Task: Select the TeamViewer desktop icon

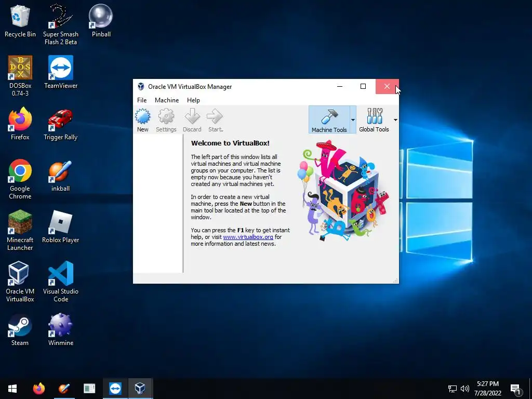Action: (x=61, y=73)
